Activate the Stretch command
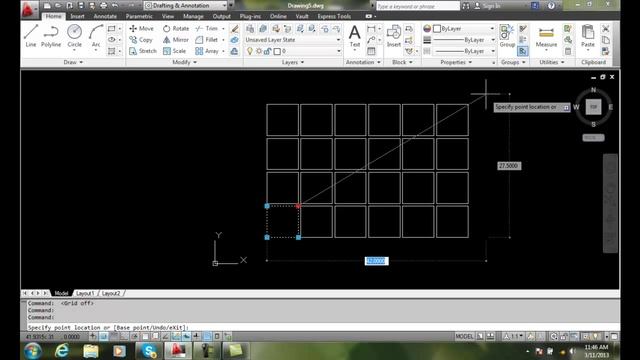 [x=143, y=51]
